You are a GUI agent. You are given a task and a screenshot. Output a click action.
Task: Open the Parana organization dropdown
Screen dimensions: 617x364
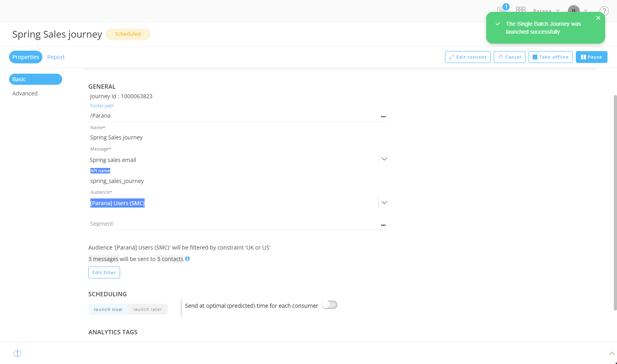546,11
